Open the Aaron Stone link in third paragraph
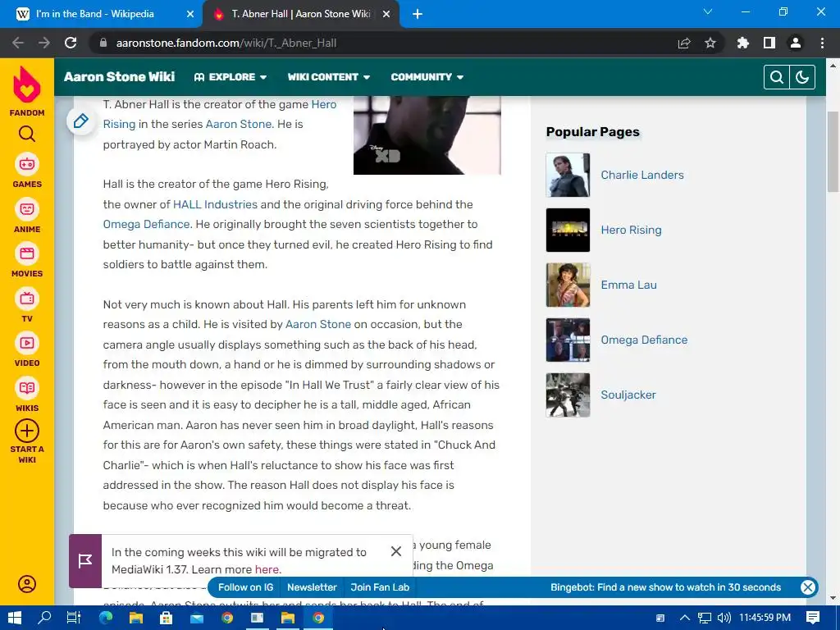The image size is (840, 630). [318, 324]
